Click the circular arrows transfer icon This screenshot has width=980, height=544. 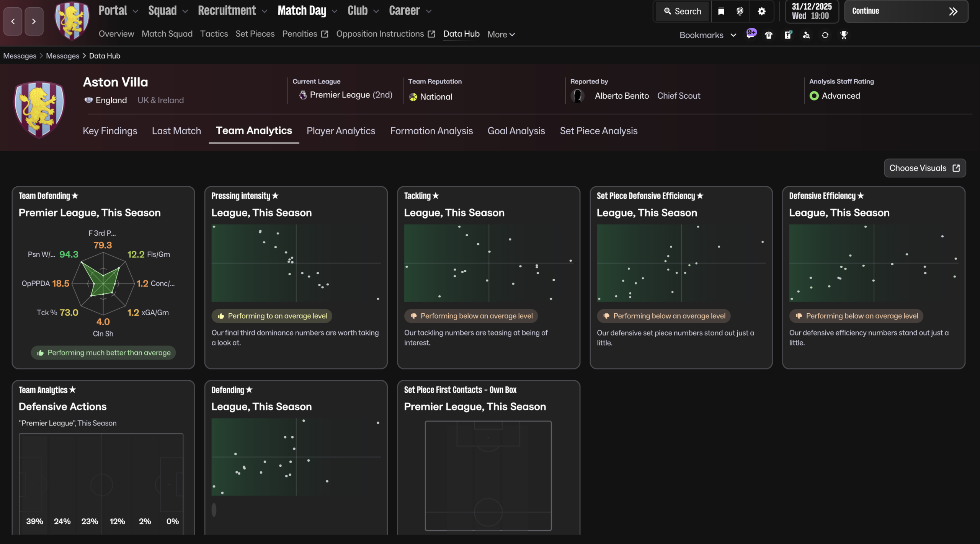click(x=825, y=35)
